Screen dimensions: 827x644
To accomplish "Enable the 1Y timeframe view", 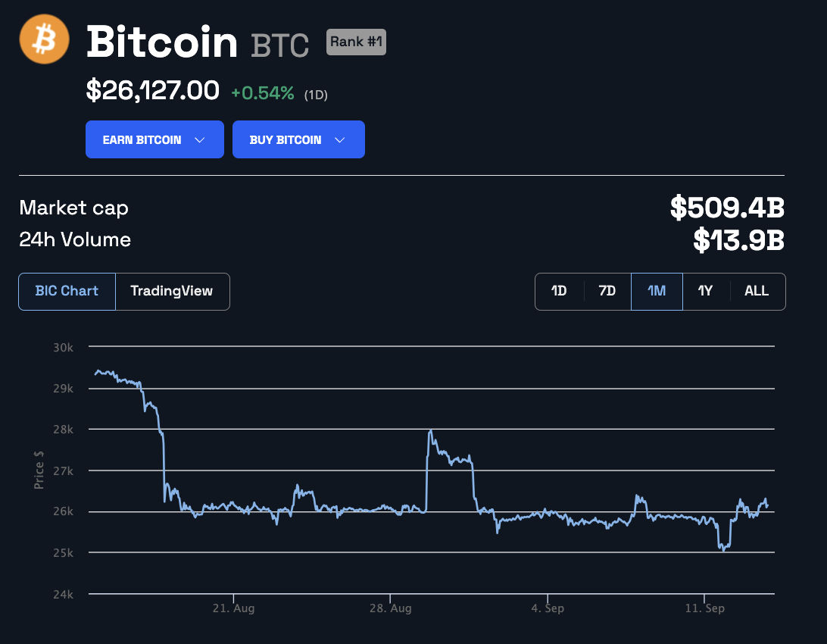I will coord(706,291).
